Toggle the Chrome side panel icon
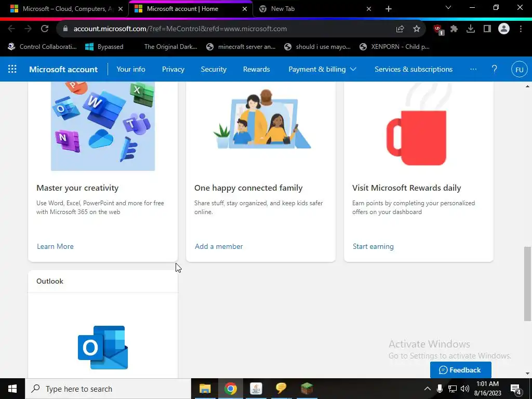Image resolution: width=532 pixels, height=399 pixels. point(487,29)
